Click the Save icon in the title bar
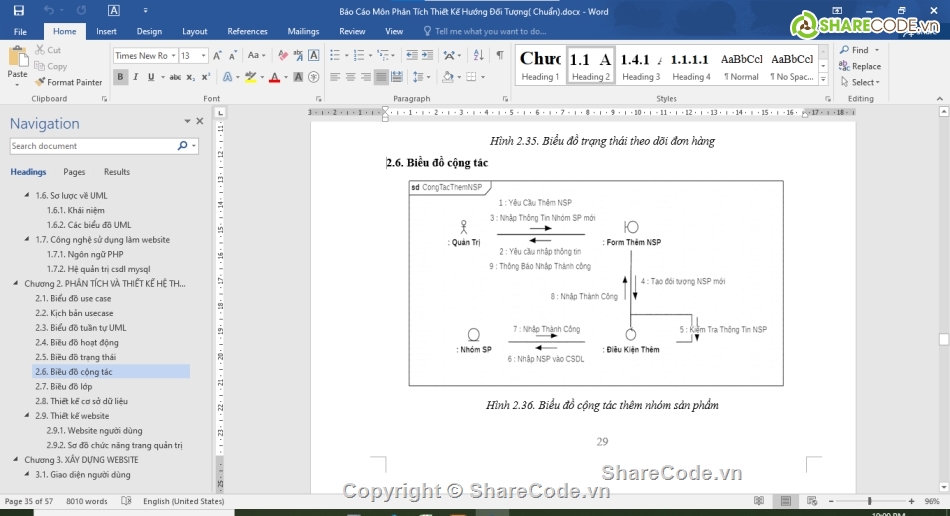This screenshot has height=516, width=950. [17, 11]
